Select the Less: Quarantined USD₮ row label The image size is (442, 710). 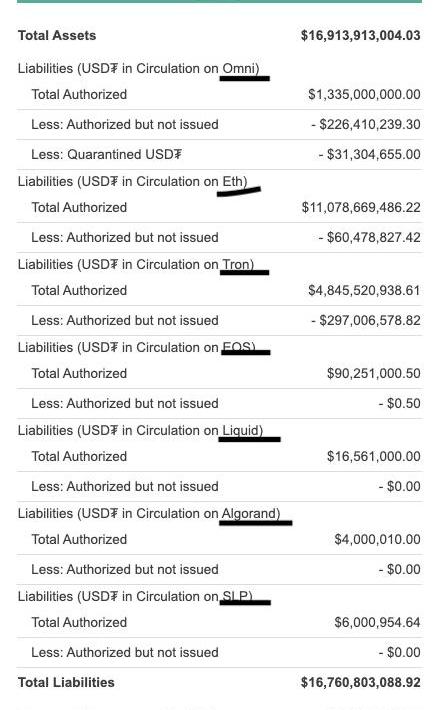pyautogui.click(x=106, y=154)
